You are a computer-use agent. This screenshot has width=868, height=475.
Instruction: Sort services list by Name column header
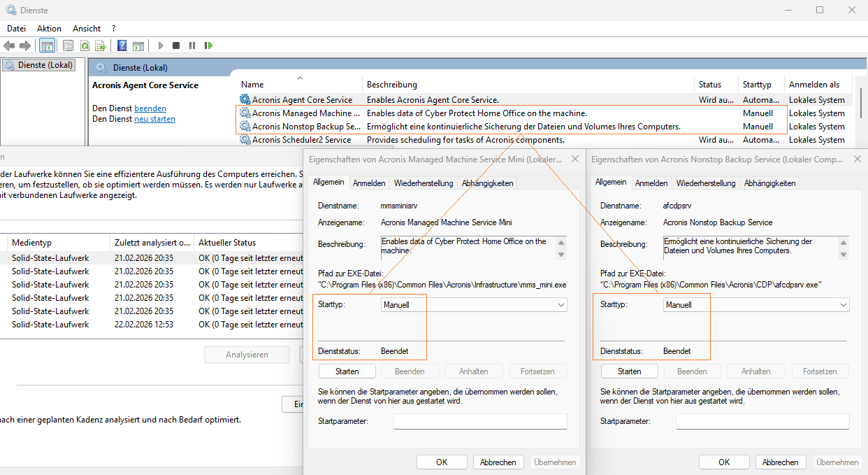pos(299,85)
